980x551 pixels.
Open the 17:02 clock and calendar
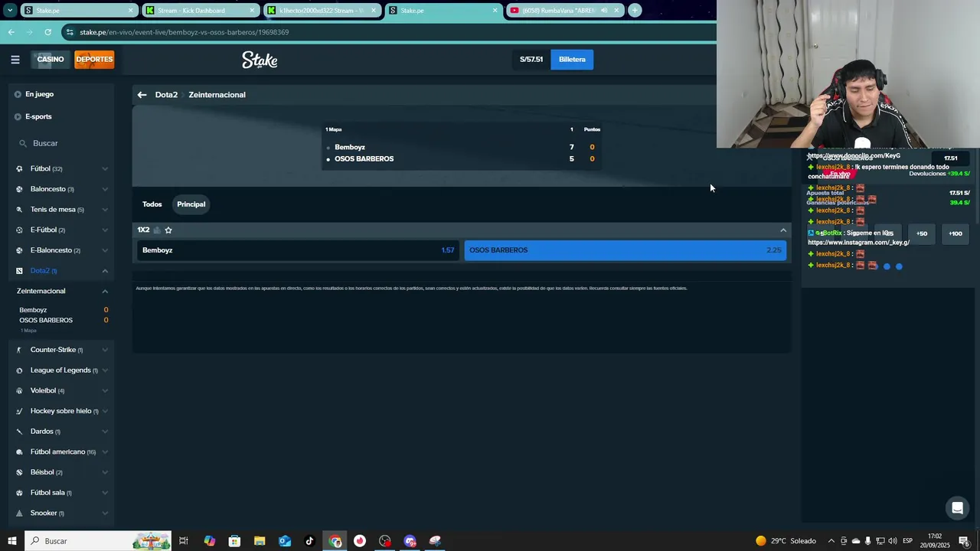(935, 541)
